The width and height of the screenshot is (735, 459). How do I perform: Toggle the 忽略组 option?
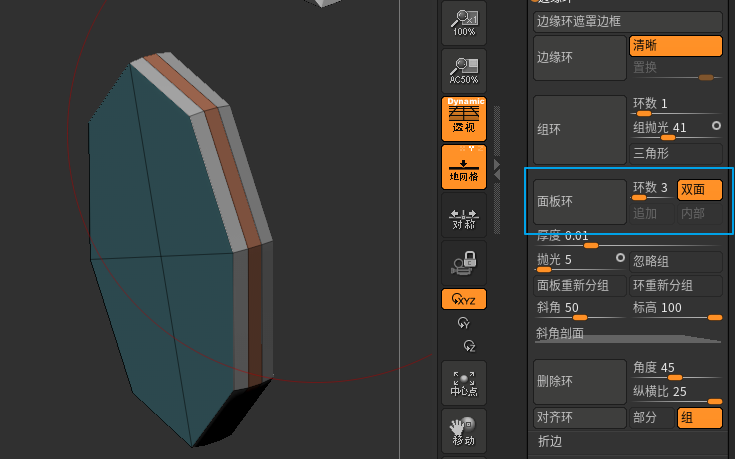(675, 262)
